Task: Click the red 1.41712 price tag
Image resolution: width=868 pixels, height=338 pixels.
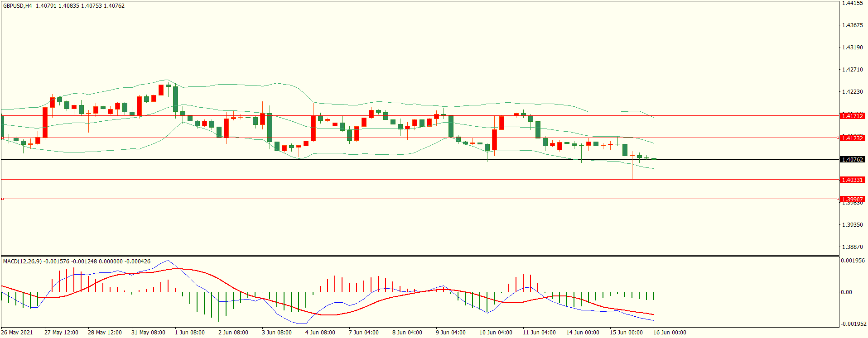Action: 852,116
